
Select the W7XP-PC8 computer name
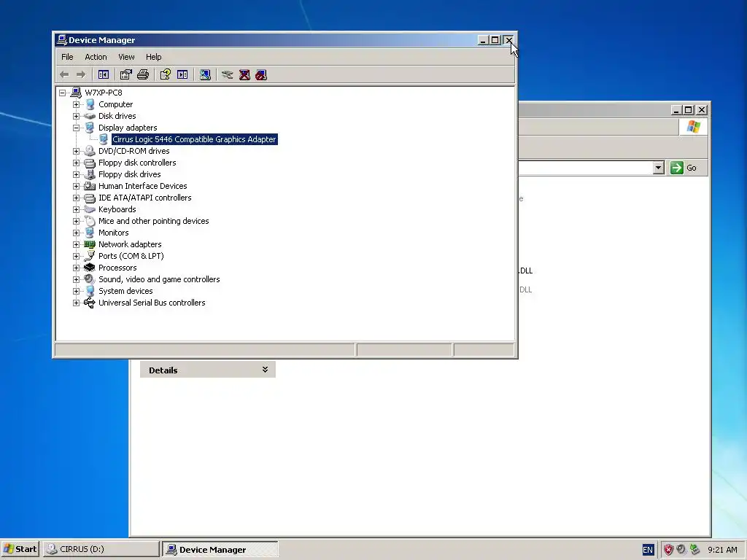tap(104, 93)
